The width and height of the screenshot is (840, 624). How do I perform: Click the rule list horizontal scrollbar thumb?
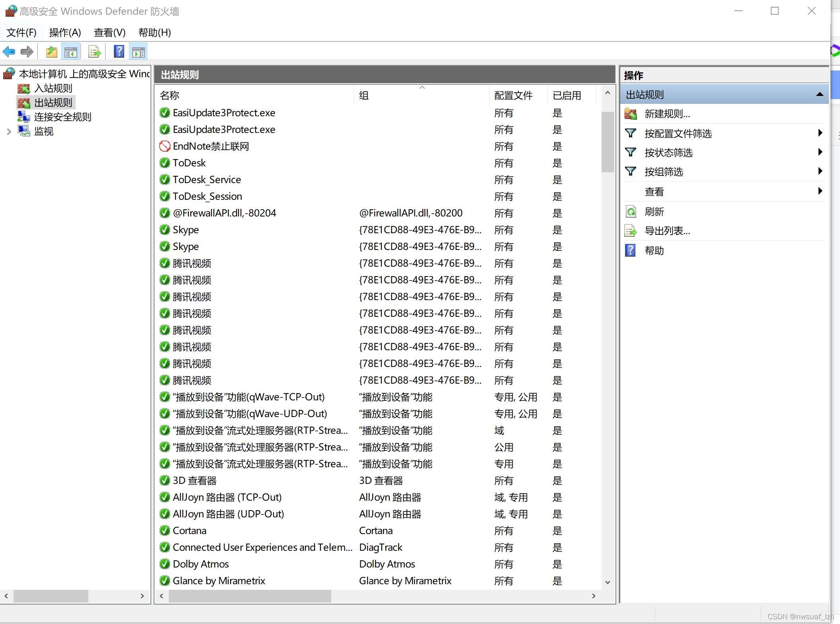coord(250,596)
